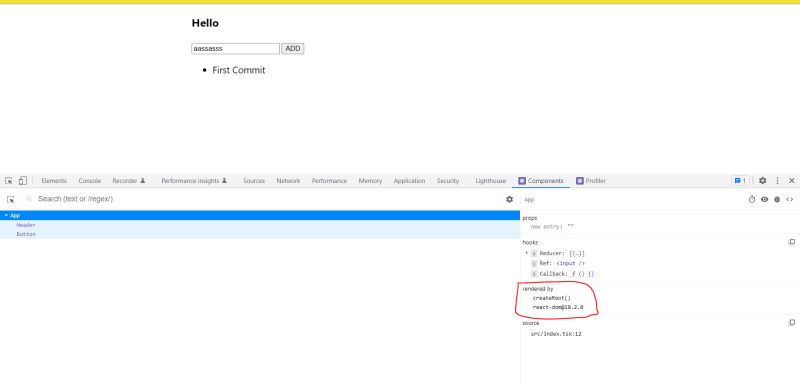The image size is (800, 384).
Task: Open the Network tab
Action: pyautogui.click(x=288, y=181)
